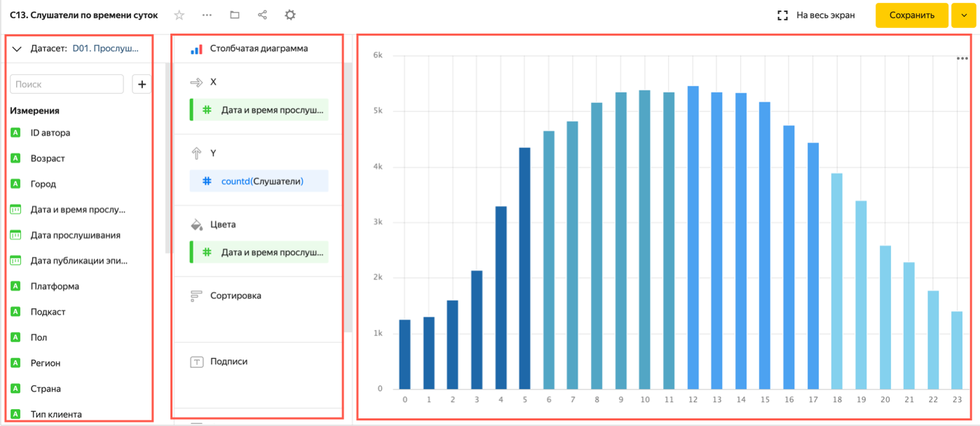The width and height of the screenshot is (980, 426).
Task: Click plus icon to add field
Action: pyautogui.click(x=142, y=84)
